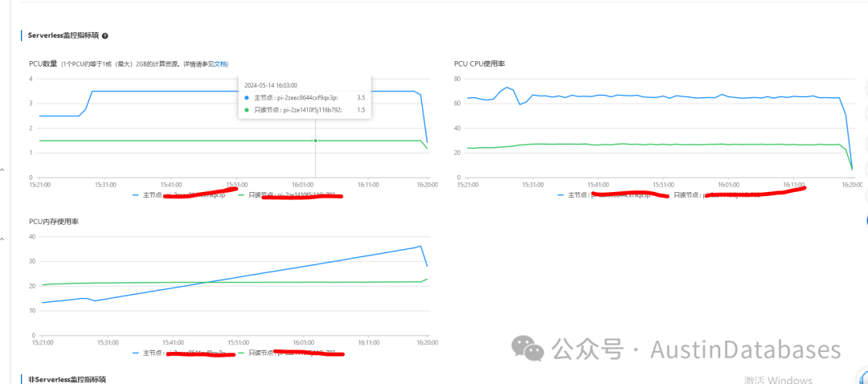
Task: Click 15:31:00 axis label in PCU数量 chart
Action: click(105, 184)
